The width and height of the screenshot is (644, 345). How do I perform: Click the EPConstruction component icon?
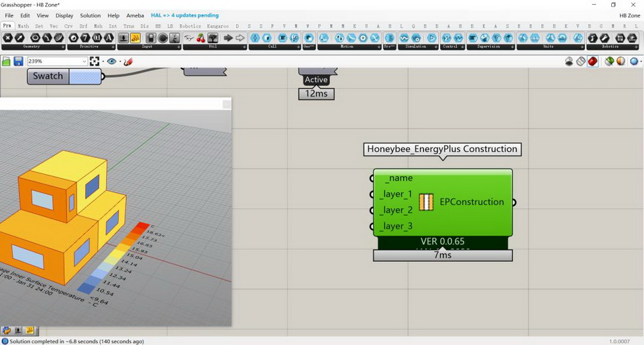click(x=426, y=202)
